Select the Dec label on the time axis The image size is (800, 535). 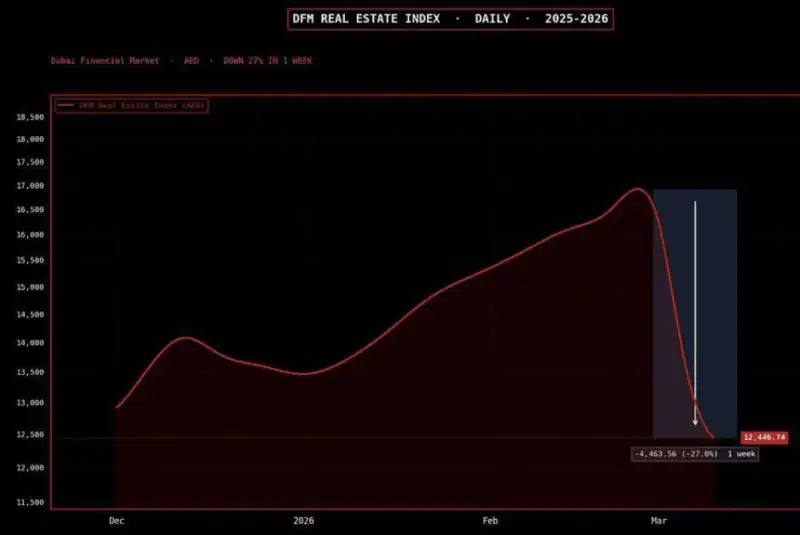click(117, 521)
